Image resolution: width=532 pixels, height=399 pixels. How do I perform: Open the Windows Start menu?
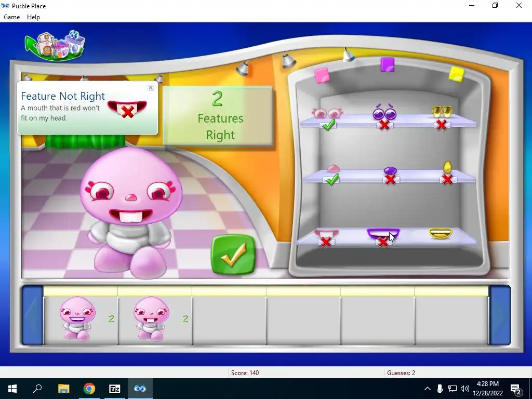point(12,389)
